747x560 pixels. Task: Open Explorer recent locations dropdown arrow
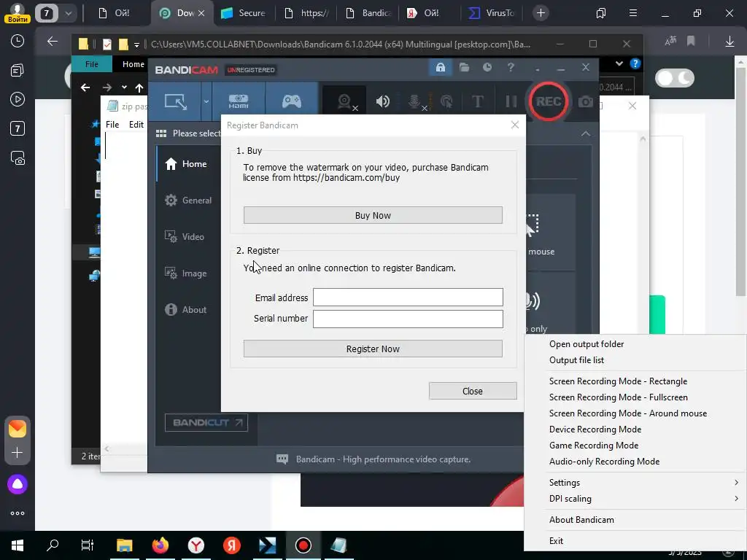(124, 87)
